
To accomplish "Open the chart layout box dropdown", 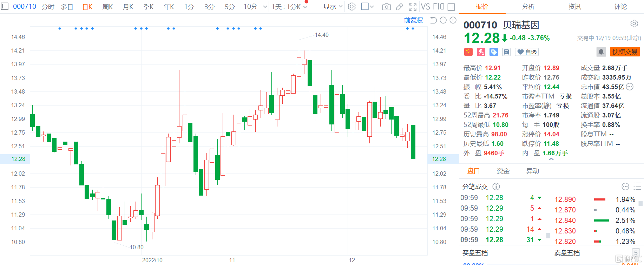I will 368,7.
